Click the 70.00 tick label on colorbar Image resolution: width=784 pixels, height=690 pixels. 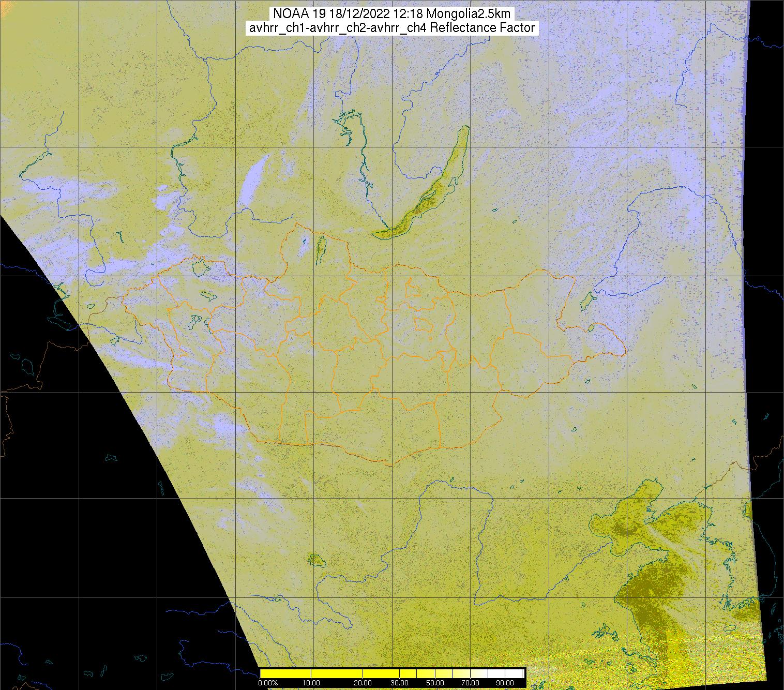tap(470, 683)
